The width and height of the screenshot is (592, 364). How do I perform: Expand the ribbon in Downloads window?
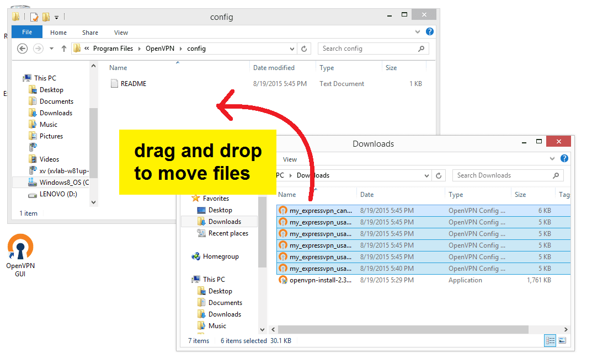pos(552,159)
